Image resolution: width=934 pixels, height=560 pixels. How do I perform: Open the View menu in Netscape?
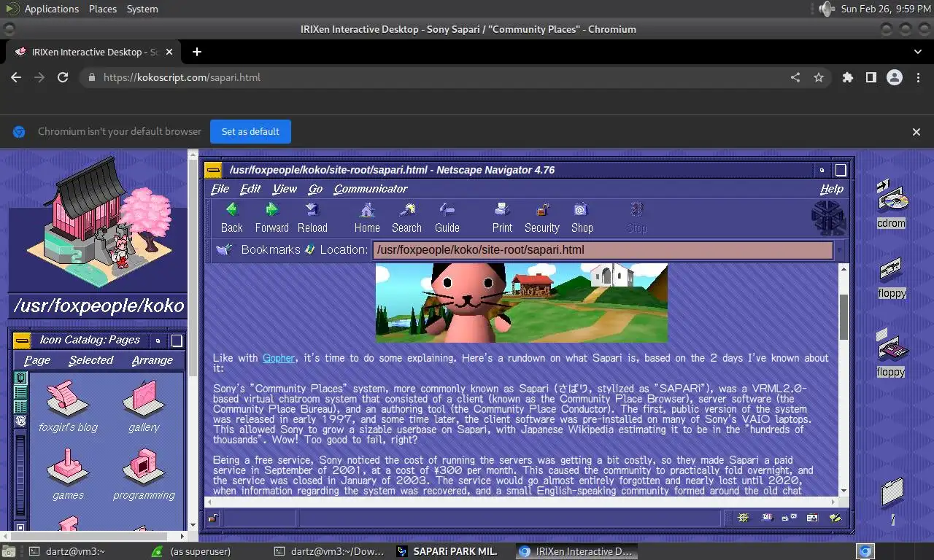[285, 189]
